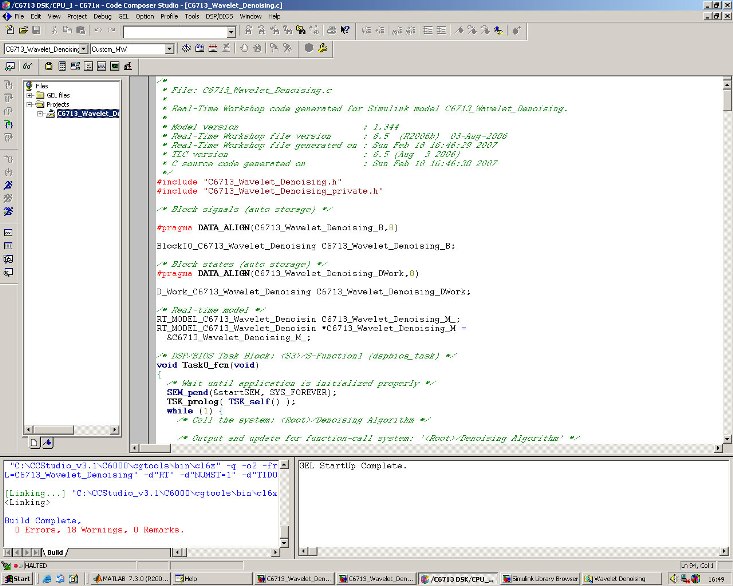Open the Edit menu
Viewport: 733px width, 586px height.
click(x=36, y=16)
